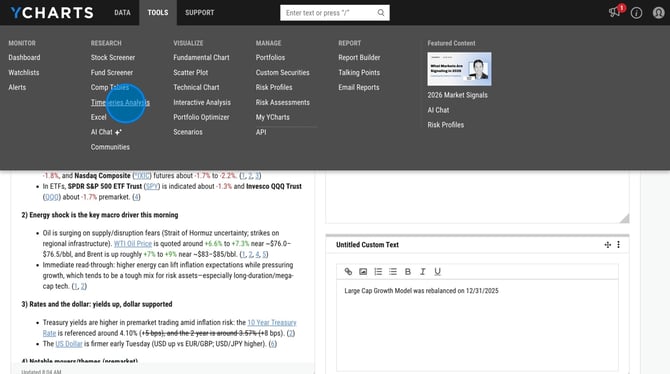Open Portfolios
The image size is (670, 374).
coord(270,57)
